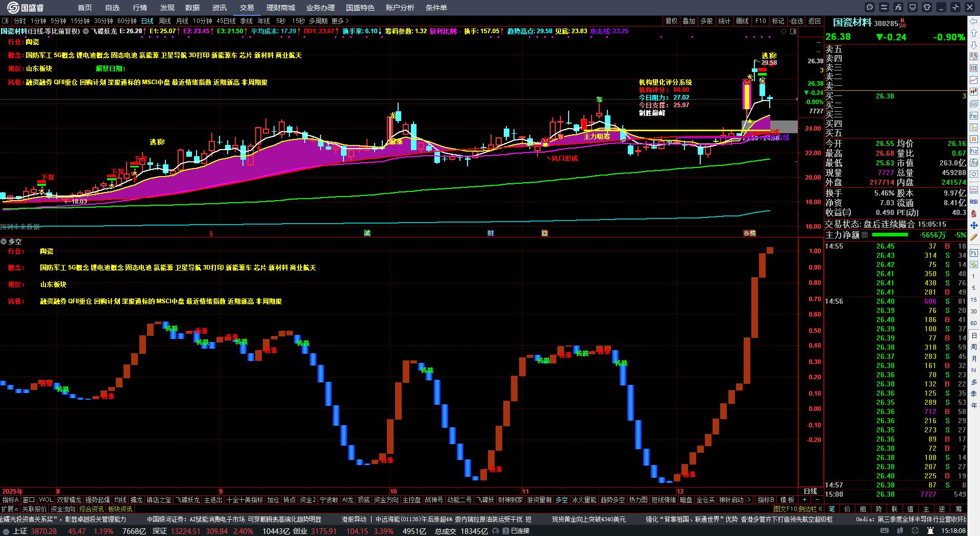This screenshot has height=536, width=980.
Task: Select the pencil drawing tool icon
Action: coord(974,237)
